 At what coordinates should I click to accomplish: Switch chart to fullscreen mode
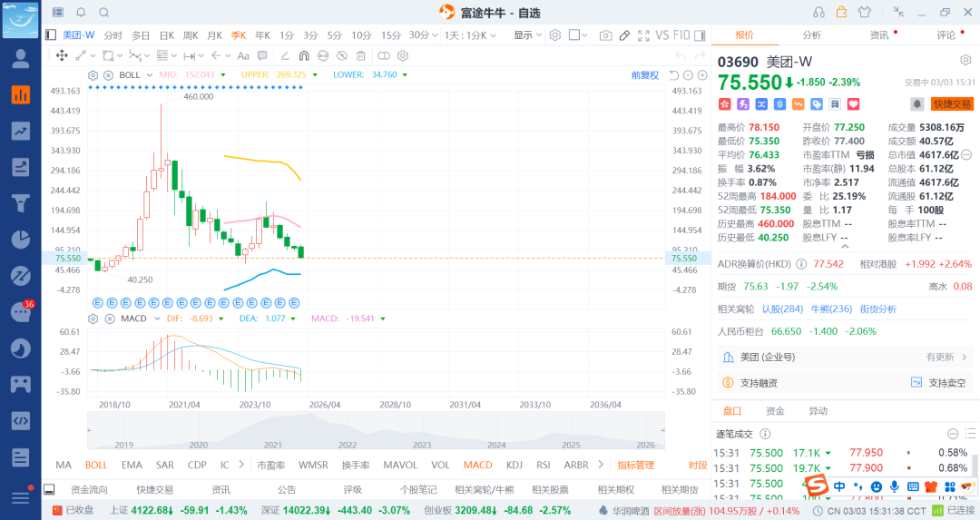[x=643, y=35]
